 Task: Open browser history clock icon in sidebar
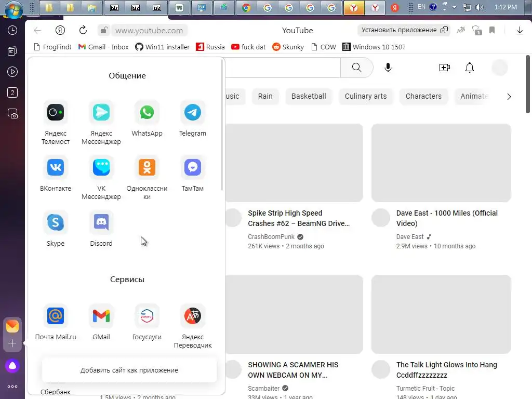tap(12, 30)
